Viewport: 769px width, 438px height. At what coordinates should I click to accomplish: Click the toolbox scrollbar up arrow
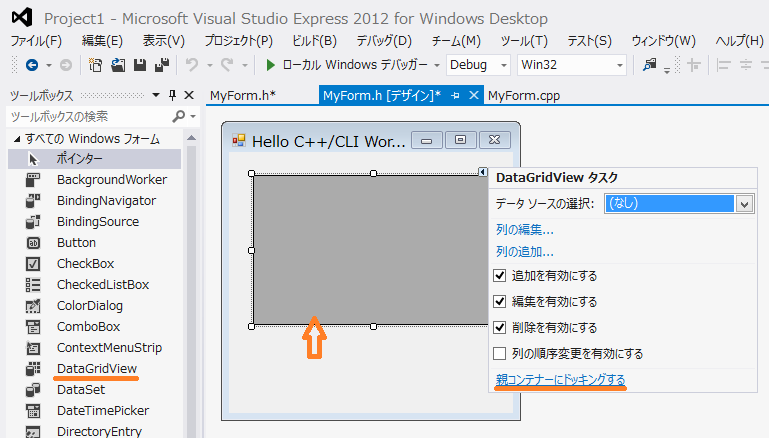tap(191, 138)
